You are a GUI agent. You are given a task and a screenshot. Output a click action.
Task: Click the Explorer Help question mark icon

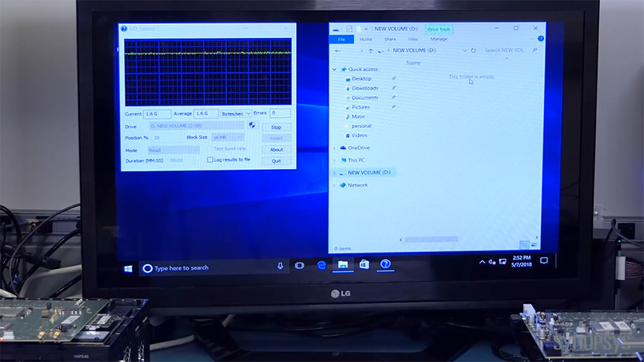540,39
